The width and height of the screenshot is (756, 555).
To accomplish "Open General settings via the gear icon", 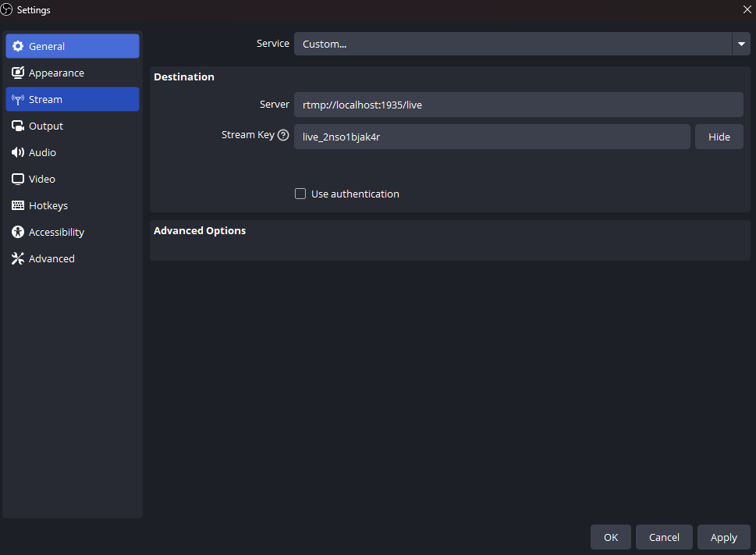I will pos(17,46).
